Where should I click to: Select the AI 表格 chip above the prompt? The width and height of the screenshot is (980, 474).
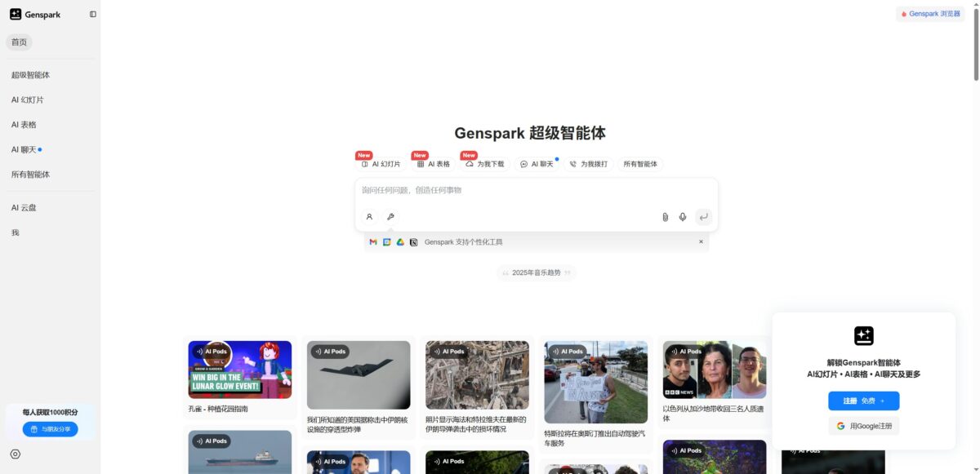coord(434,164)
